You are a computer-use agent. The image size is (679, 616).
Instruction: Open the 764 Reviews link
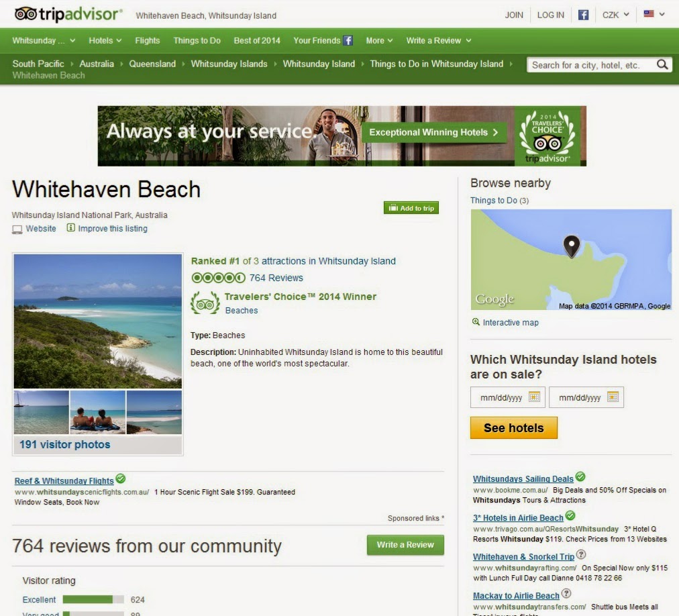point(276,278)
